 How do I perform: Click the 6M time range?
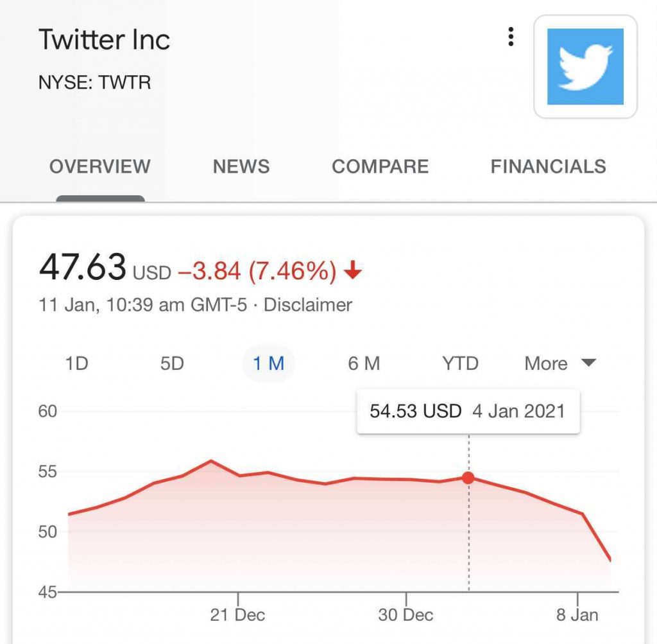365,363
